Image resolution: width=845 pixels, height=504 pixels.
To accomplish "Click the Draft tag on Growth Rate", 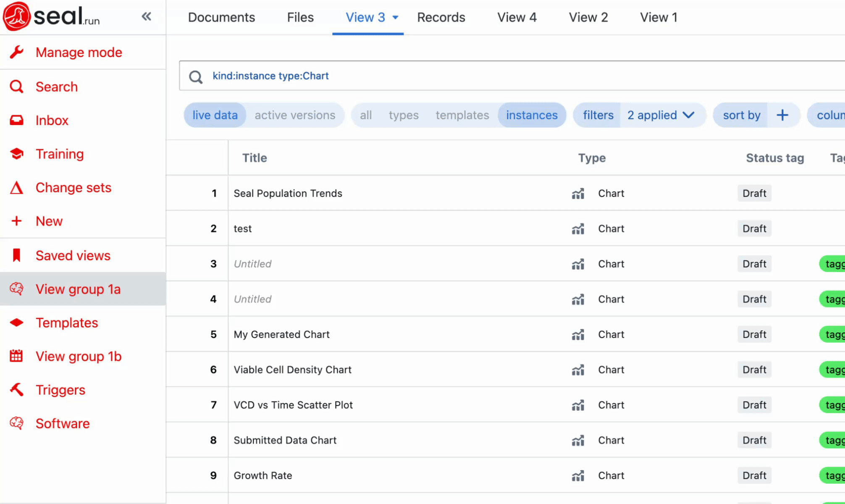I will [x=754, y=475].
